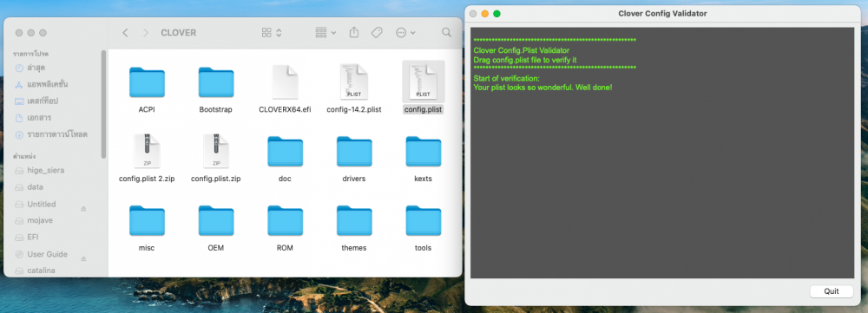Click the Clover Config Validator title bar
868x313 pixels.
coord(662,13)
